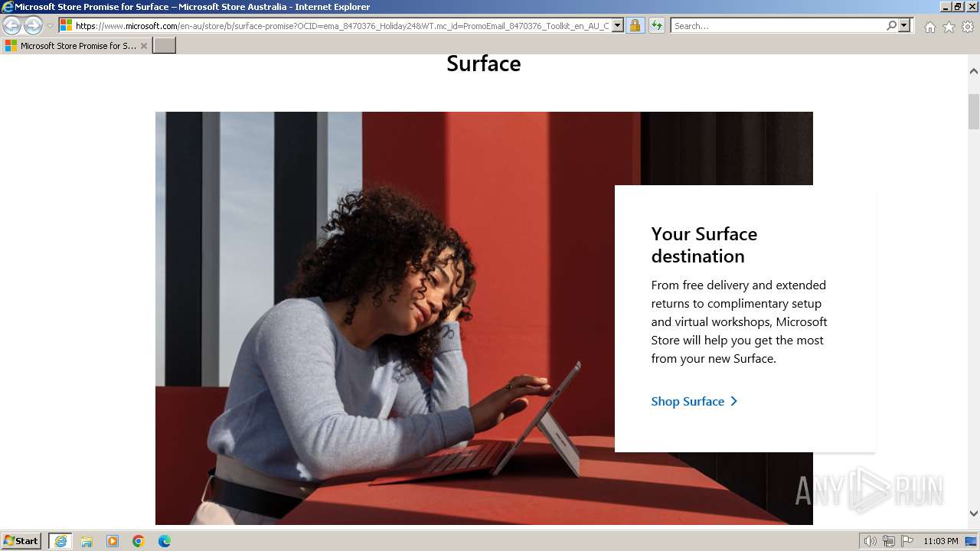Screen dimensions: 980x551
Task: Open File Explorer from the taskbar
Action: tap(87, 541)
